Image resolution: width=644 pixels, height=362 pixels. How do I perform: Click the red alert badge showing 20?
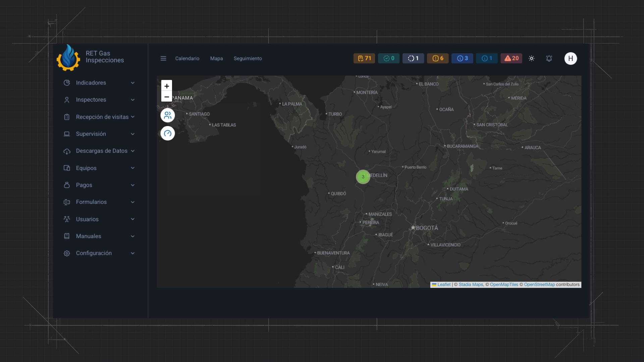512,58
